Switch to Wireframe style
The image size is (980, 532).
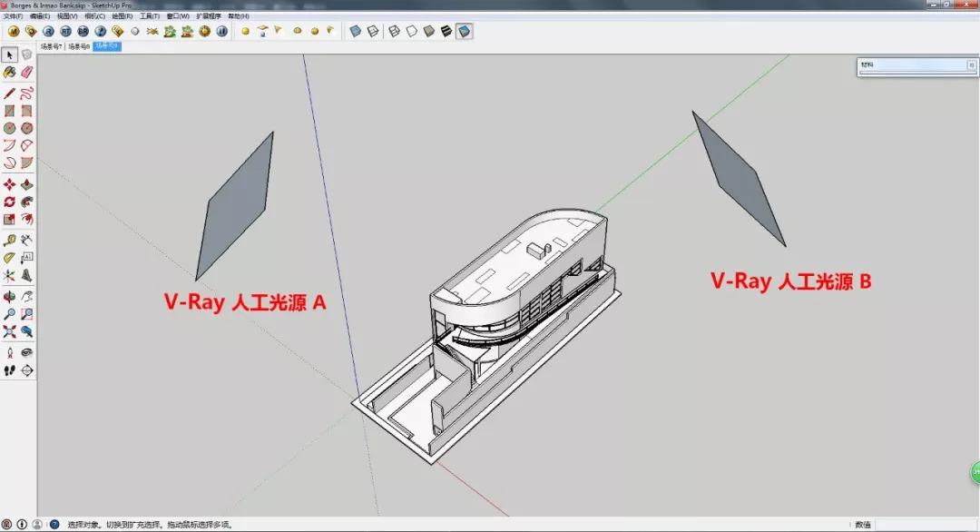pos(395,31)
